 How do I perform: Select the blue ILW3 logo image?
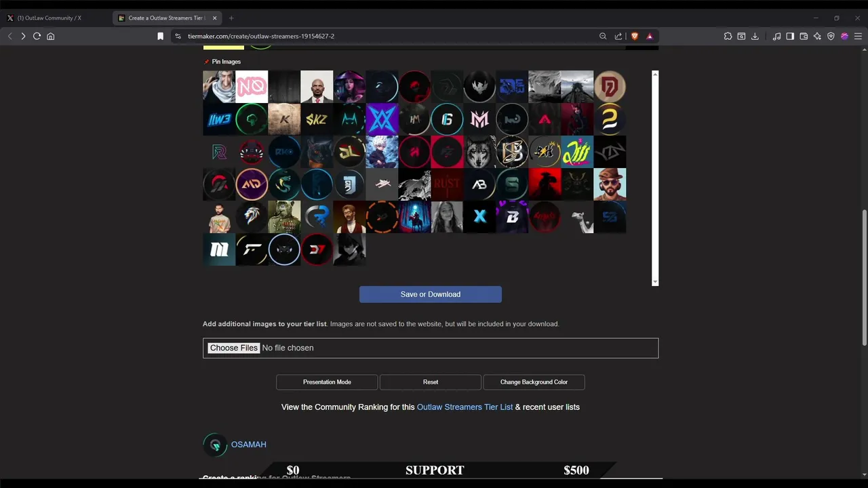click(219, 119)
